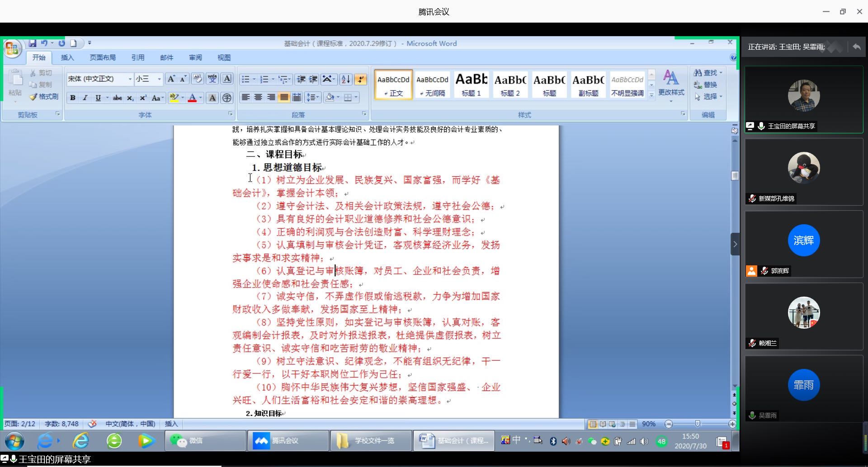Open the 页面布局 ribbon tab
The image size is (868, 467).
(103, 57)
